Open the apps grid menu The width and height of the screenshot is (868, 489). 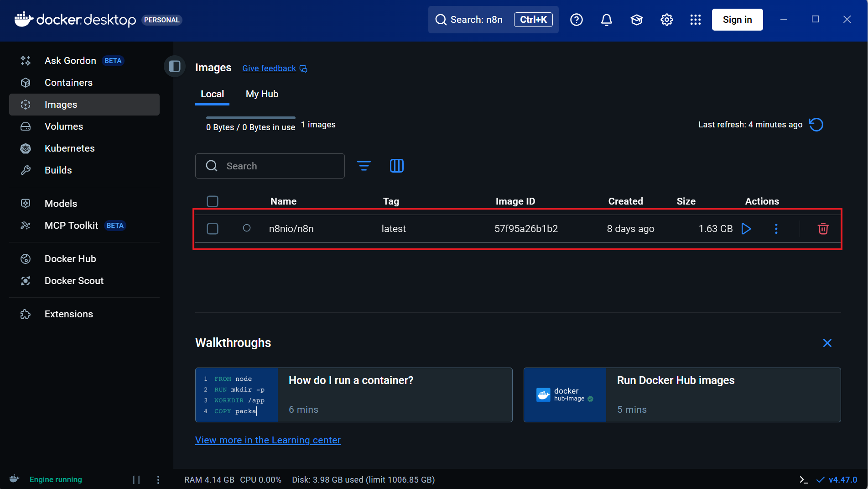point(695,20)
